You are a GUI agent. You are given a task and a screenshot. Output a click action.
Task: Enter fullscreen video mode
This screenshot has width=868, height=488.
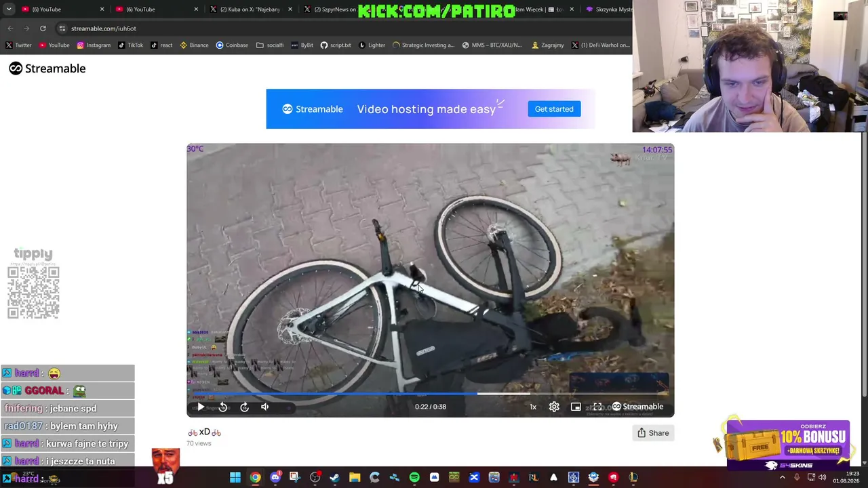tap(597, 407)
